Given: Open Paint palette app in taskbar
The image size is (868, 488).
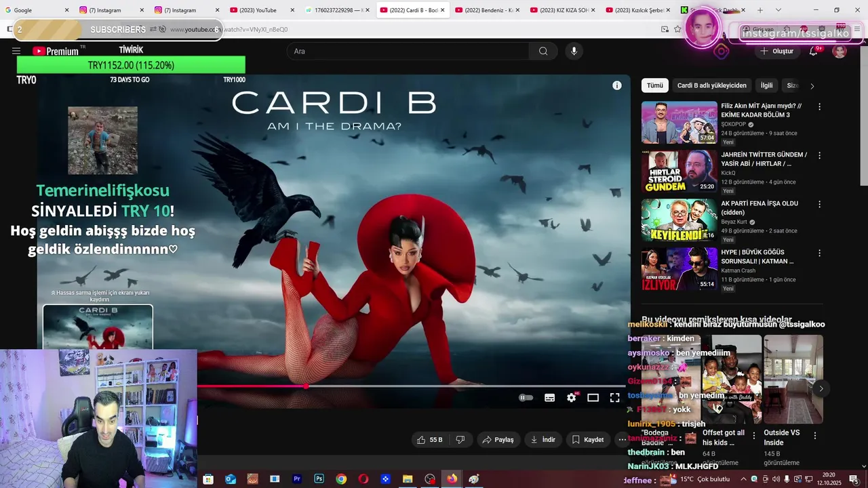Looking at the screenshot, I should coord(474,479).
